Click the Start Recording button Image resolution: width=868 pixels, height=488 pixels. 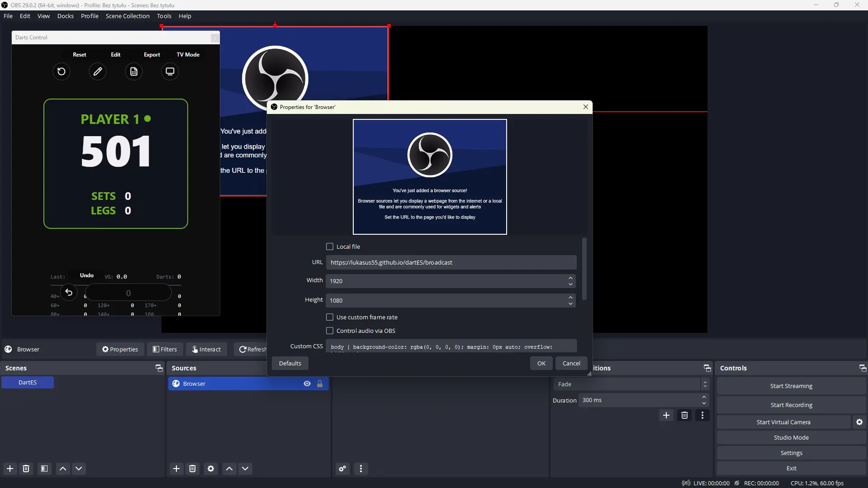pyautogui.click(x=791, y=405)
